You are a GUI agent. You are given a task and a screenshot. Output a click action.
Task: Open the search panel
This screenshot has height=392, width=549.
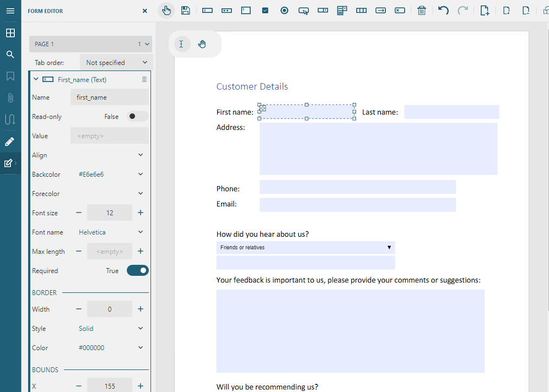point(10,55)
